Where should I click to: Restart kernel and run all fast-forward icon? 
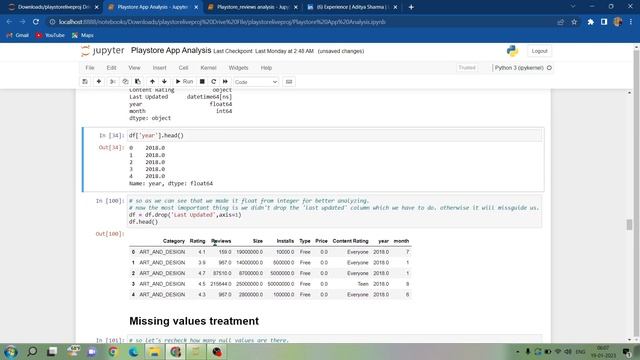pyautogui.click(x=225, y=82)
